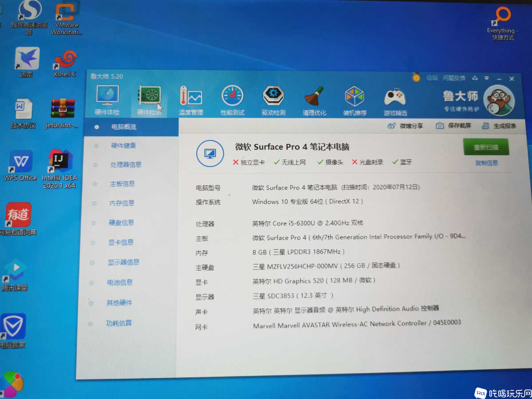Click the 无线上网 status indicator
Viewport: 532px width, 399px height.
pyautogui.click(x=290, y=162)
